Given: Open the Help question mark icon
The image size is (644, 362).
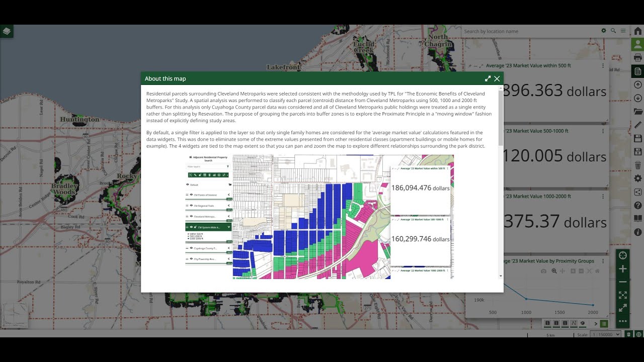Looking at the screenshot, I should (x=637, y=205).
